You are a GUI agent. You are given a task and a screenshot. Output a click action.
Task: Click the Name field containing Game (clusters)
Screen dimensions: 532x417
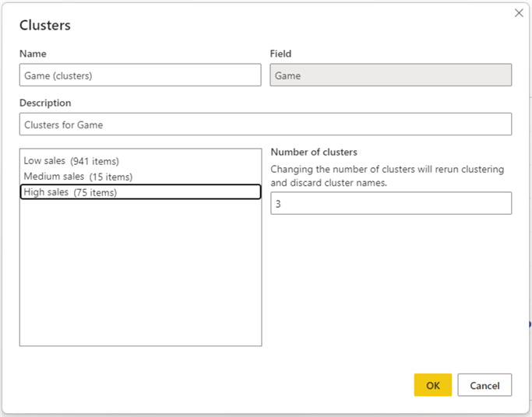point(140,75)
